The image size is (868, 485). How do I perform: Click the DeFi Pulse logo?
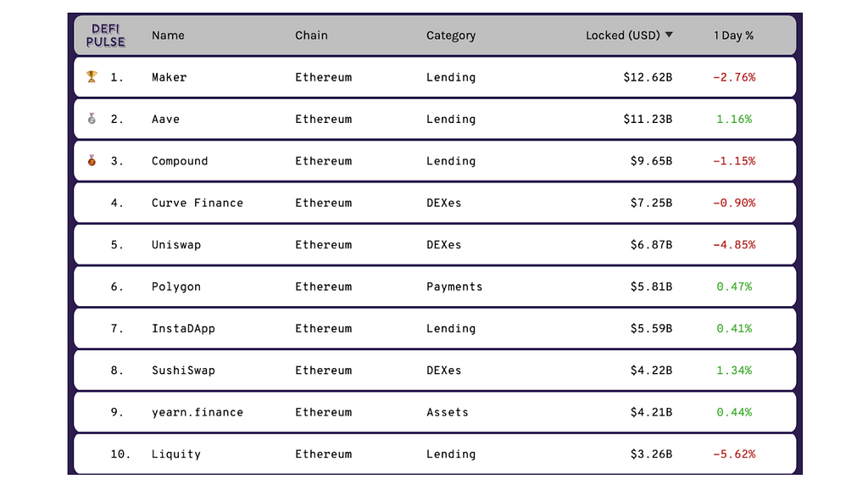(x=105, y=36)
